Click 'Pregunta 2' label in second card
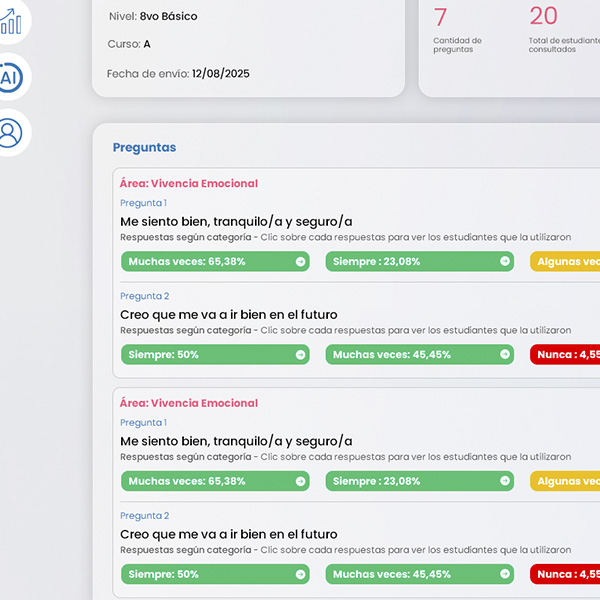The width and height of the screenshot is (600, 600). click(144, 516)
